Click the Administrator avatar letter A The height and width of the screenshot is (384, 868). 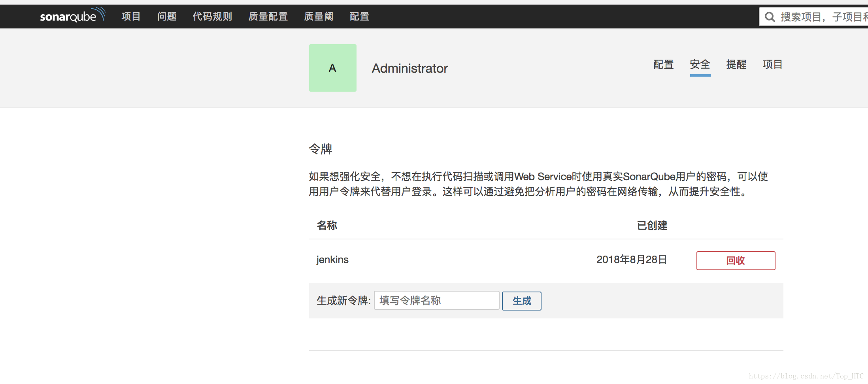[x=332, y=68]
